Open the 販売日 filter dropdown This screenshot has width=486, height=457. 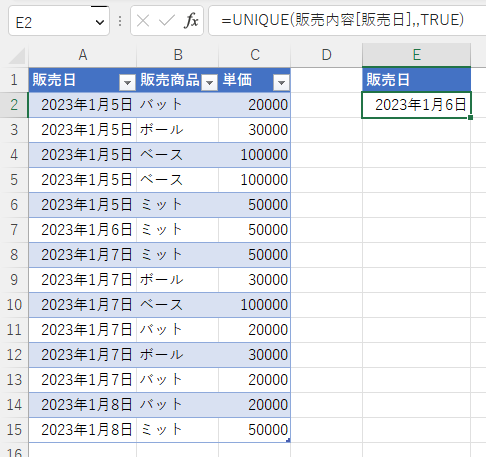coord(127,82)
